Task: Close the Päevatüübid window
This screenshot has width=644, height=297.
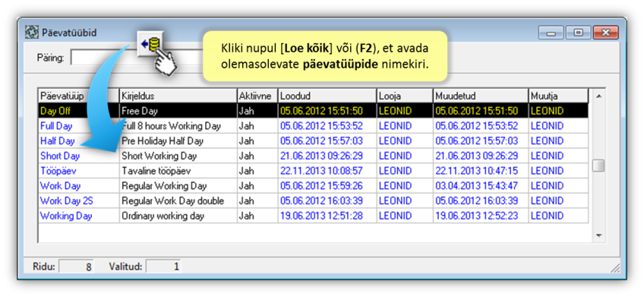Action: tap(605, 33)
